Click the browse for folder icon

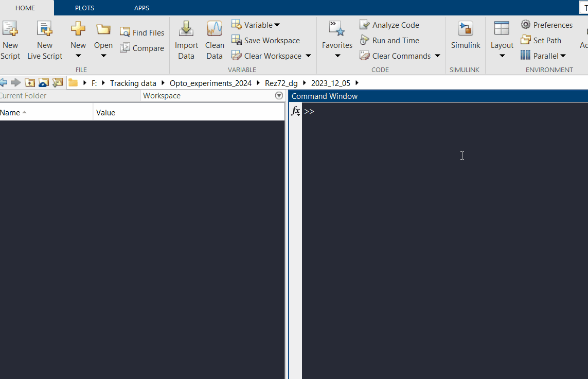click(44, 82)
